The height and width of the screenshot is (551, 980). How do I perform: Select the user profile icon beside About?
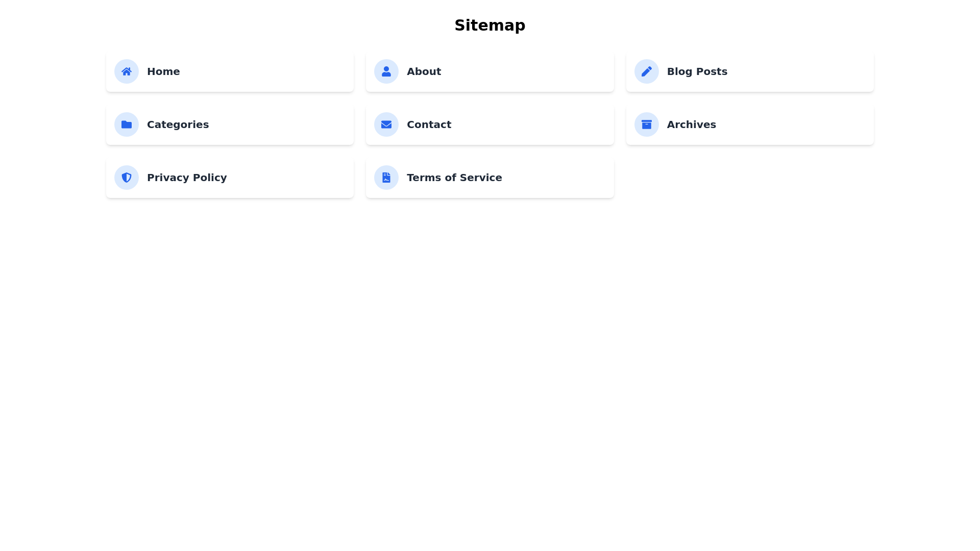386,71
